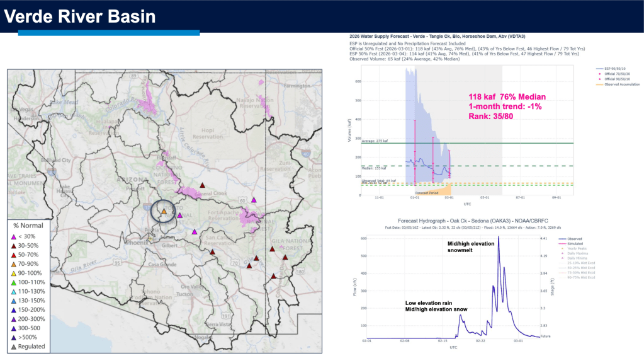Screen dimensions: 644x363
Task: Click the circled orange triangle map marker
Action: (164, 212)
